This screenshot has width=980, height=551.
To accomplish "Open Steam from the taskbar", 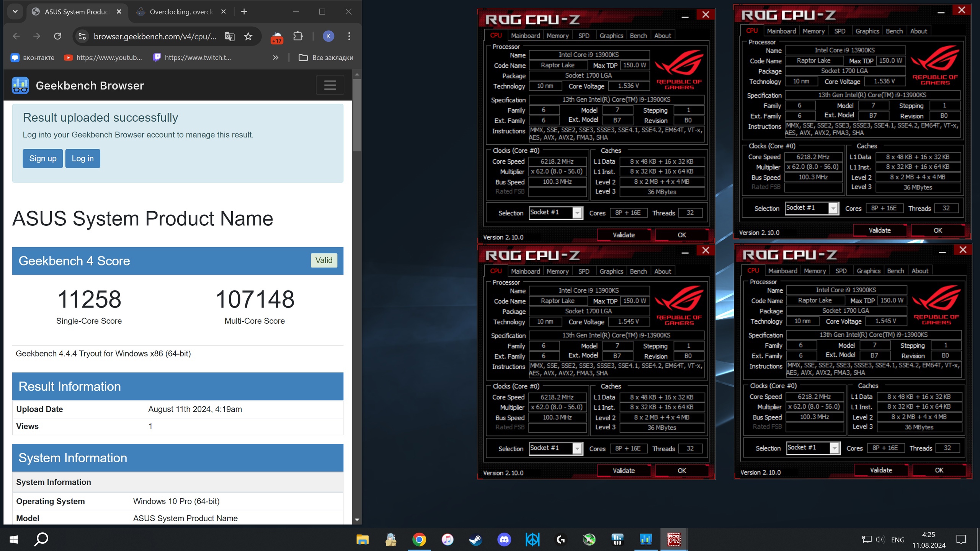I will tap(475, 540).
